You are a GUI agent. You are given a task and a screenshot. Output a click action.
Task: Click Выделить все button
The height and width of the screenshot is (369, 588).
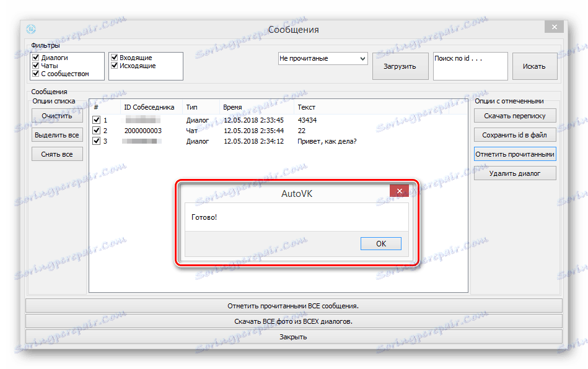coord(57,135)
